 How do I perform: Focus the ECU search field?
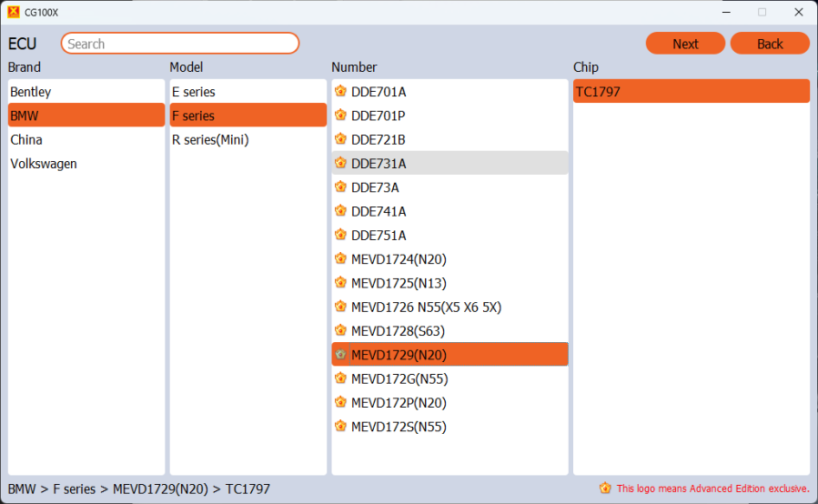[x=180, y=44]
